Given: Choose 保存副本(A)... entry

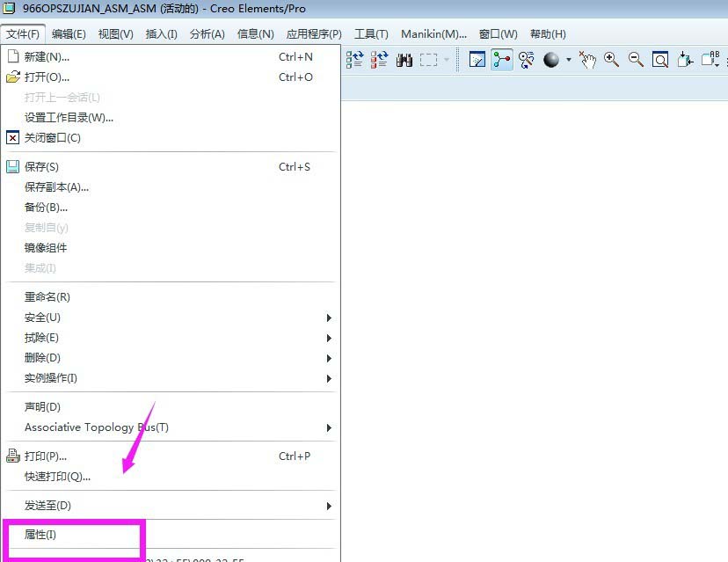Looking at the screenshot, I should coord(171,187).
